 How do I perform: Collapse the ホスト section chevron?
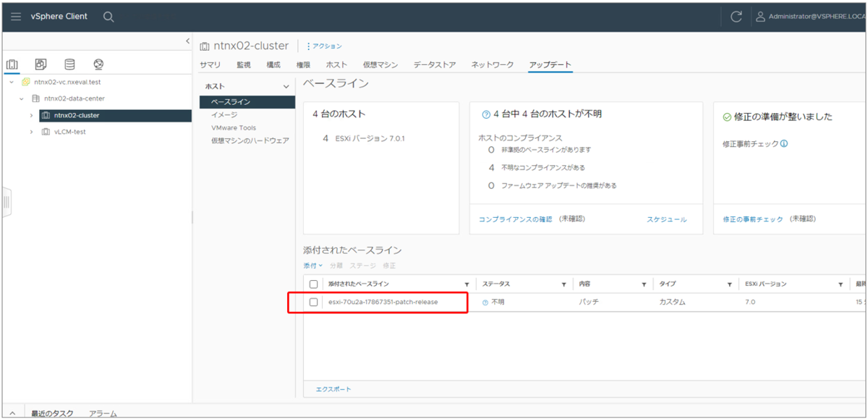pyautogui.click(x=286, y=87)
